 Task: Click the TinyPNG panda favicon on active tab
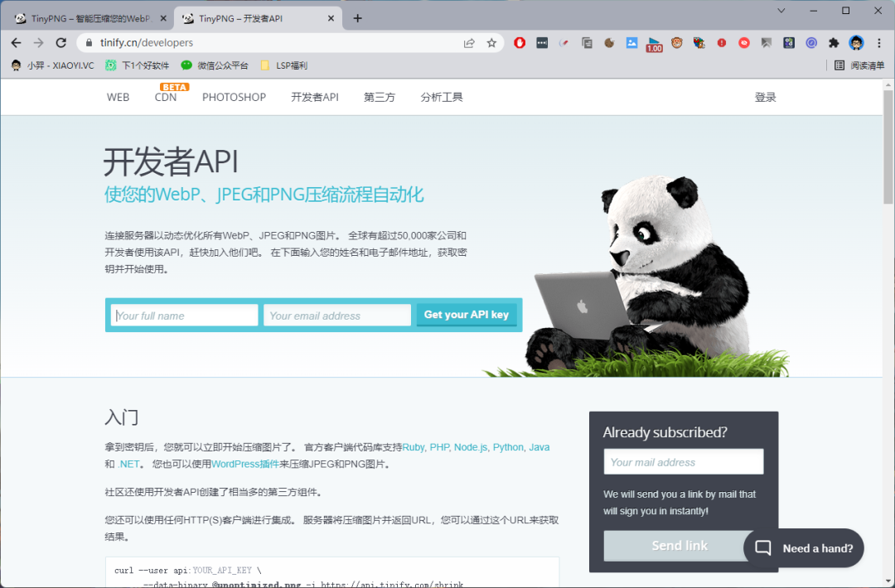click(186, 17)
